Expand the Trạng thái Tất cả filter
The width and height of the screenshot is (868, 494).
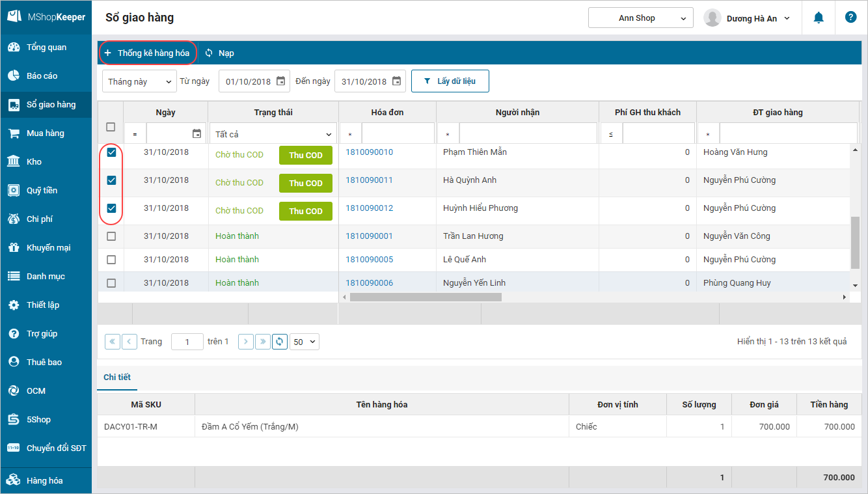pyautogui.click(x=273, y=134)
